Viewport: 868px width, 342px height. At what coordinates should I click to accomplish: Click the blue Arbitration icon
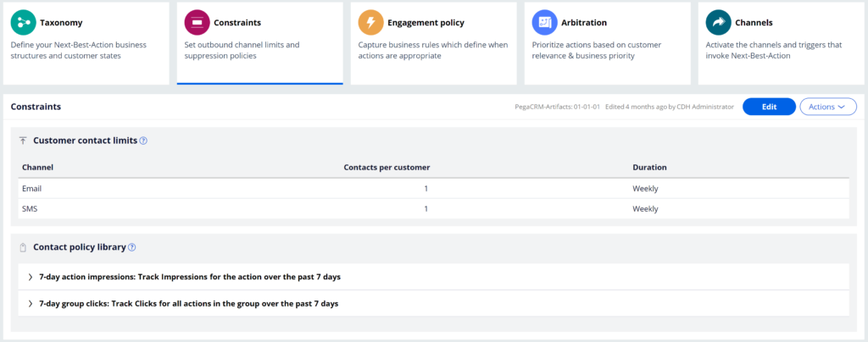[545, 23]
